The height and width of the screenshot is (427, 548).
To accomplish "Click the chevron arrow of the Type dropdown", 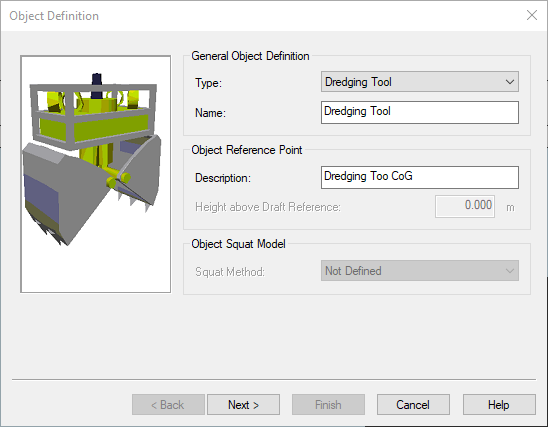I will point(510,82).
